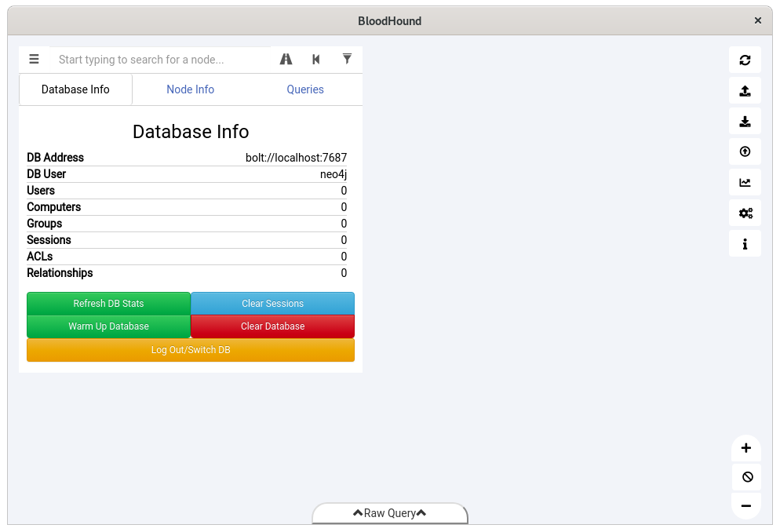Click the node search input field
The width and height of the screenshot is (780, 532).
pos(160,60)
